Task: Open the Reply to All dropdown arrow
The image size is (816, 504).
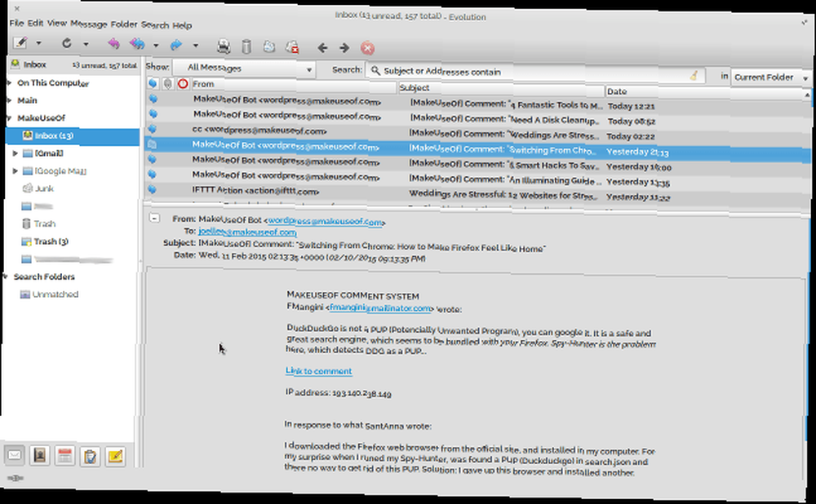Action: [x=156, y=45]
